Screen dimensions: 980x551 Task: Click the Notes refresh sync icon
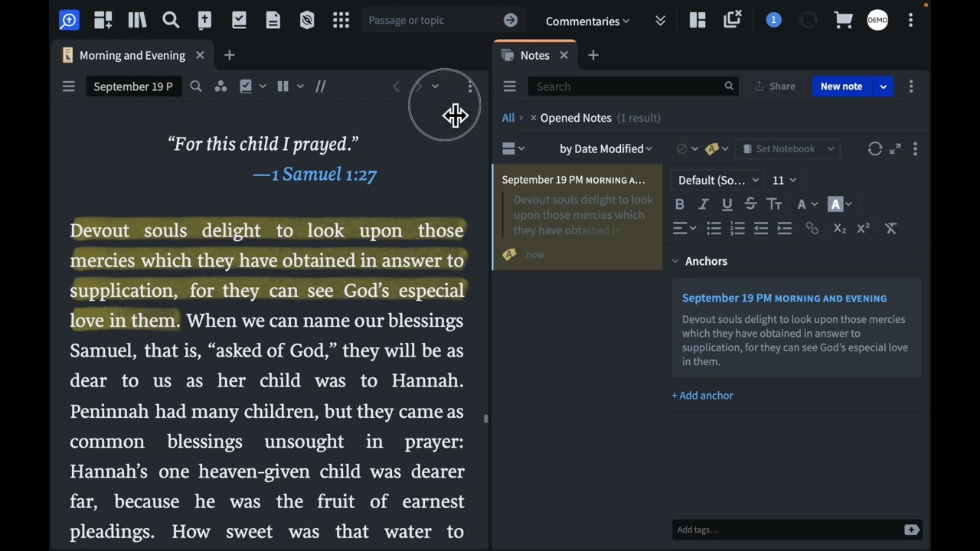tap(875, 149)
